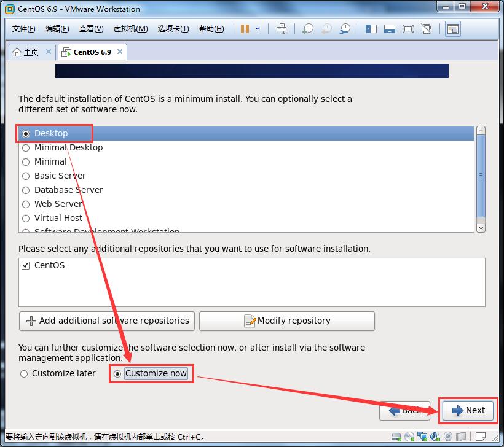Select the Database Server option
Screen dimensions: 504x447
coord(26,190)
